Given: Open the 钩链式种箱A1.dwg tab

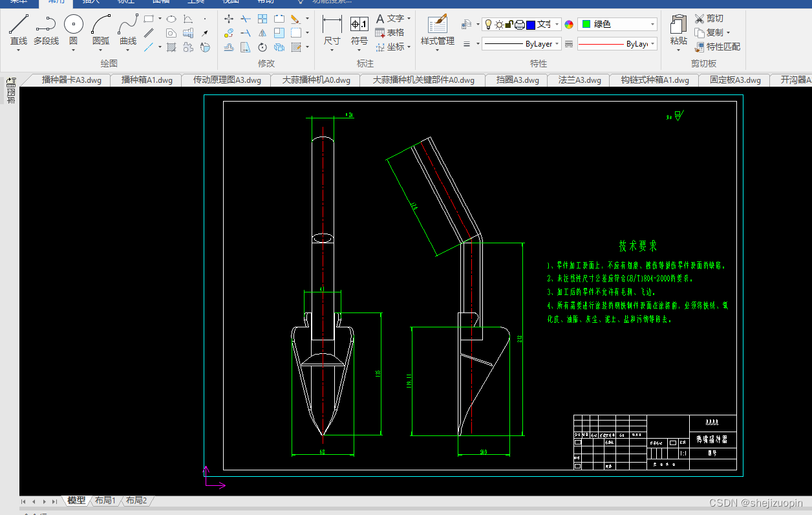Looking at the screenshot, I should 655,80.
